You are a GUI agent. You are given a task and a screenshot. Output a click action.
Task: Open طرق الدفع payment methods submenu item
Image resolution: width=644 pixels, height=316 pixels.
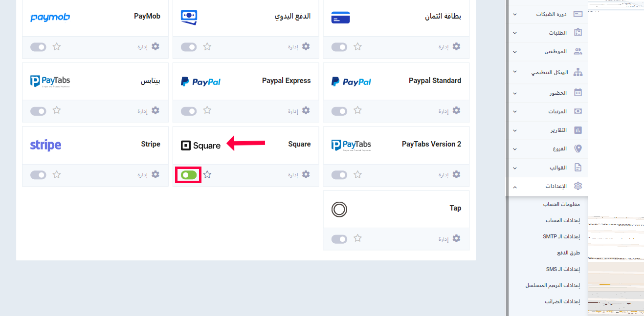pyautogui.click(x=569, y=253)
